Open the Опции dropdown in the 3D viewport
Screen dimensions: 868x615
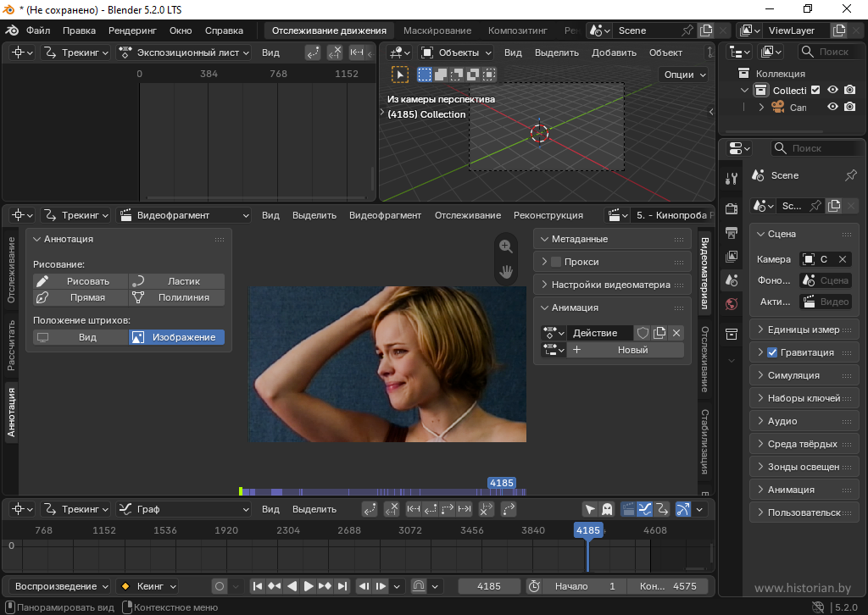(684, 75)
